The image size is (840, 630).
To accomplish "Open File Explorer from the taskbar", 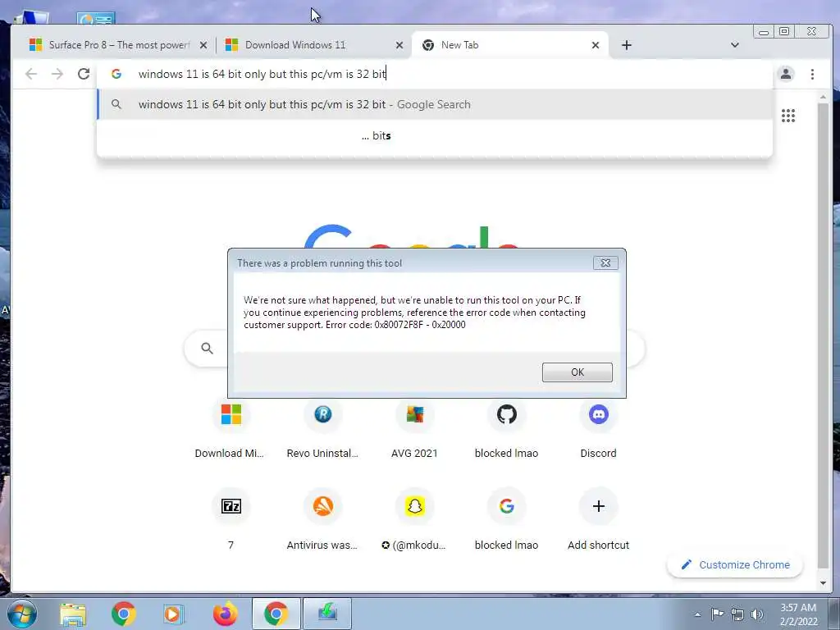I will click(x=73, y=614).
